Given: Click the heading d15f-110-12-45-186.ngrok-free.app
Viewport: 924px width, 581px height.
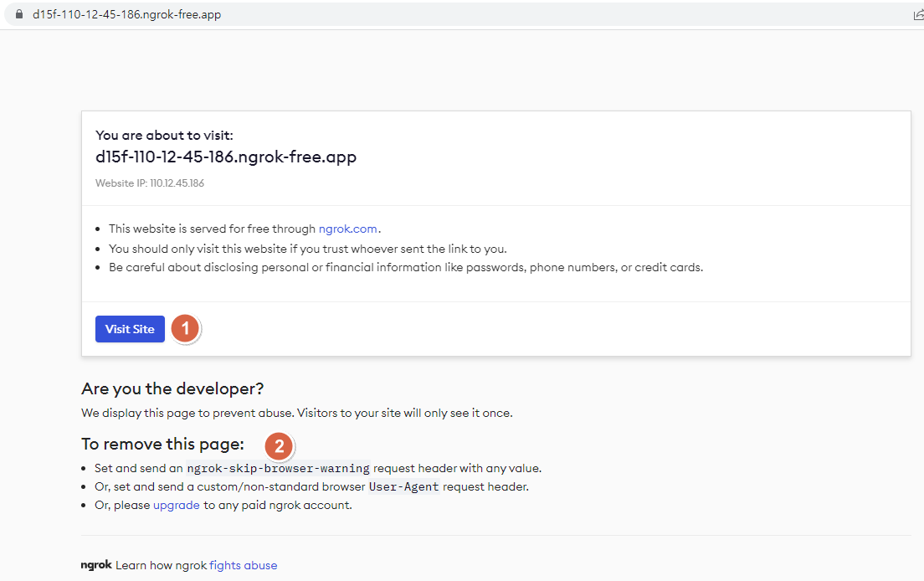Looking at the screenshot, I should [226, 157].
